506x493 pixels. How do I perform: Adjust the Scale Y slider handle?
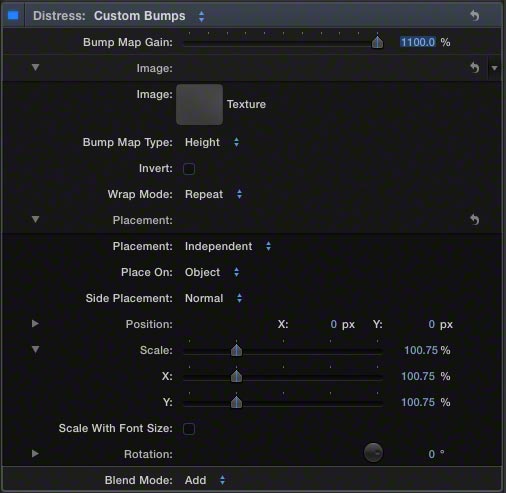(x=236, y=402)
